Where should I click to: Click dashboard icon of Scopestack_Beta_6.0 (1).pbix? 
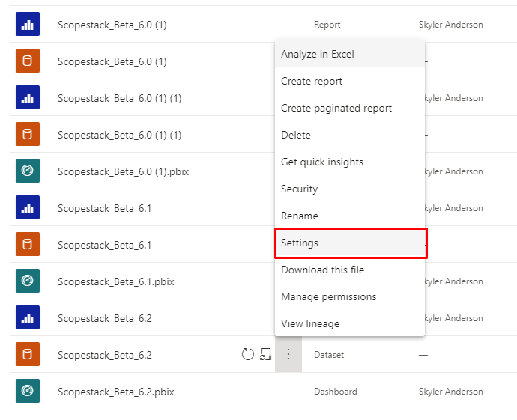pos(28,171)
